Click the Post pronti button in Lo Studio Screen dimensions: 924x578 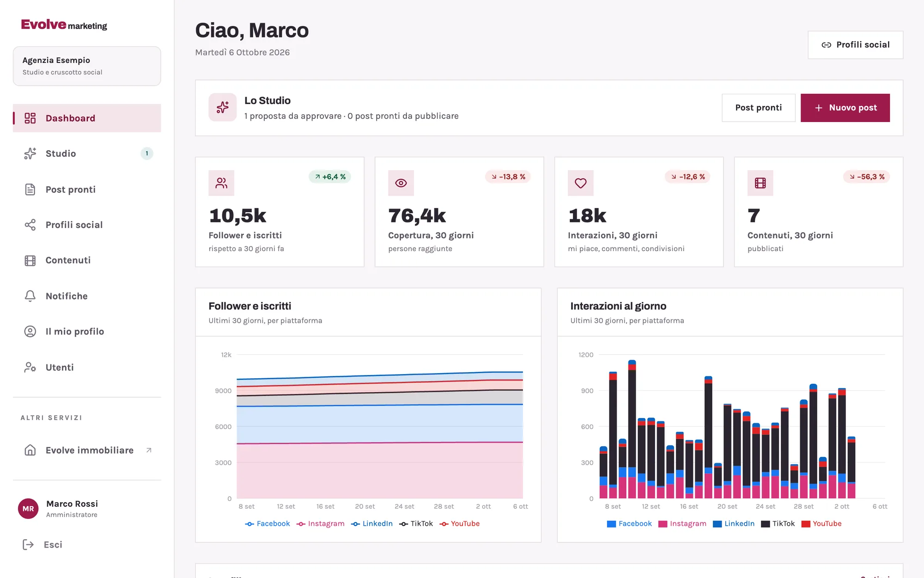[759, 108]
